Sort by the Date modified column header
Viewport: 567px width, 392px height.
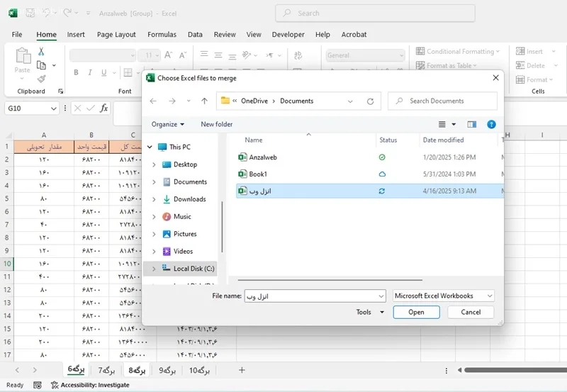pos(443,140)
